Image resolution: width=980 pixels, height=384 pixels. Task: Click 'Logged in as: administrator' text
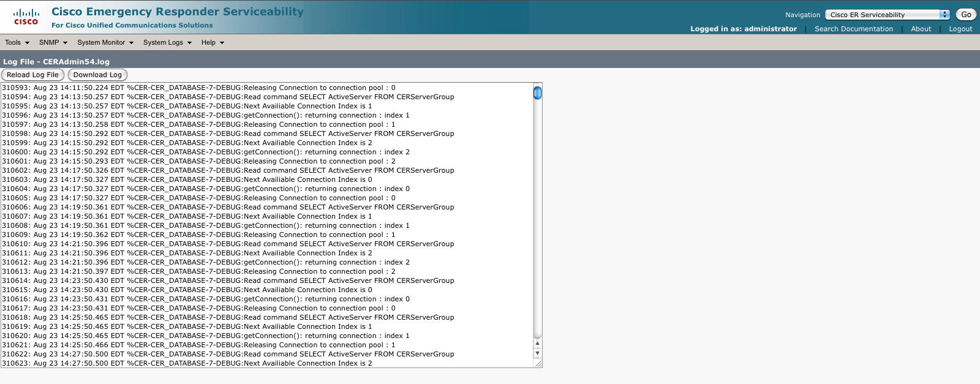[x=744, y=29]
